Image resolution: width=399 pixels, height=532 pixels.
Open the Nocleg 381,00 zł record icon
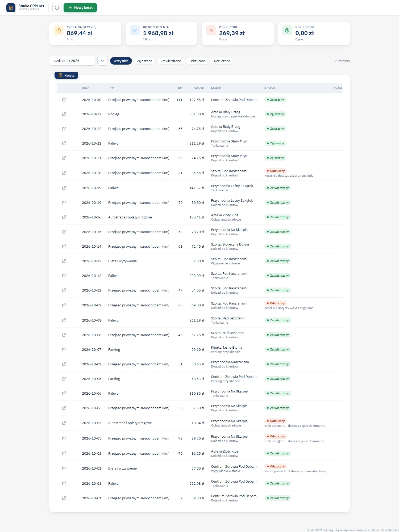tap(64, 114)
